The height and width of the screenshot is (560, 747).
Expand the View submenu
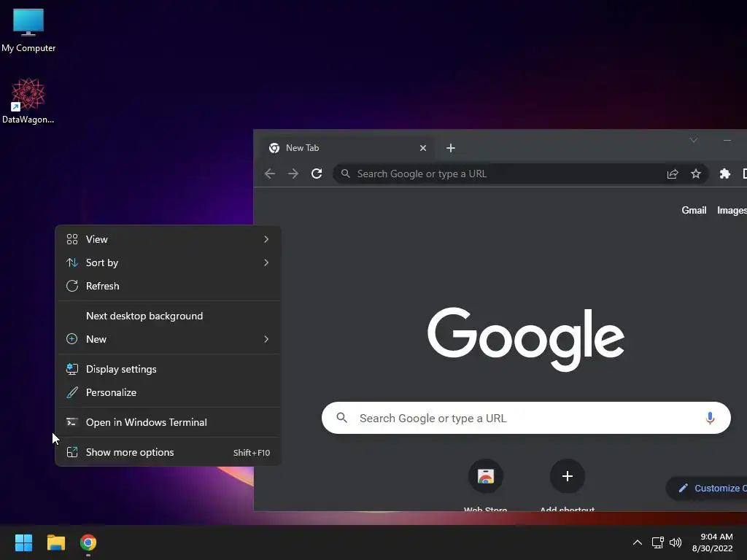[169, 239]
